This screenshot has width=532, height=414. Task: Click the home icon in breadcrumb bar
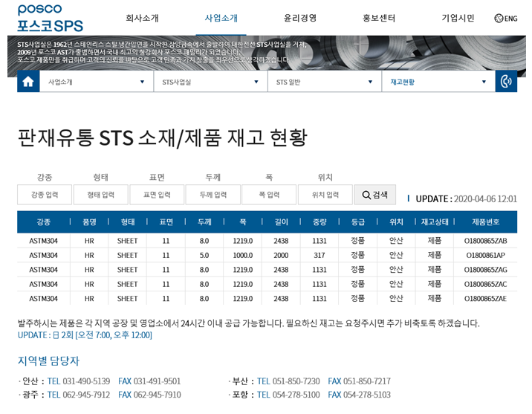(28, 82)
